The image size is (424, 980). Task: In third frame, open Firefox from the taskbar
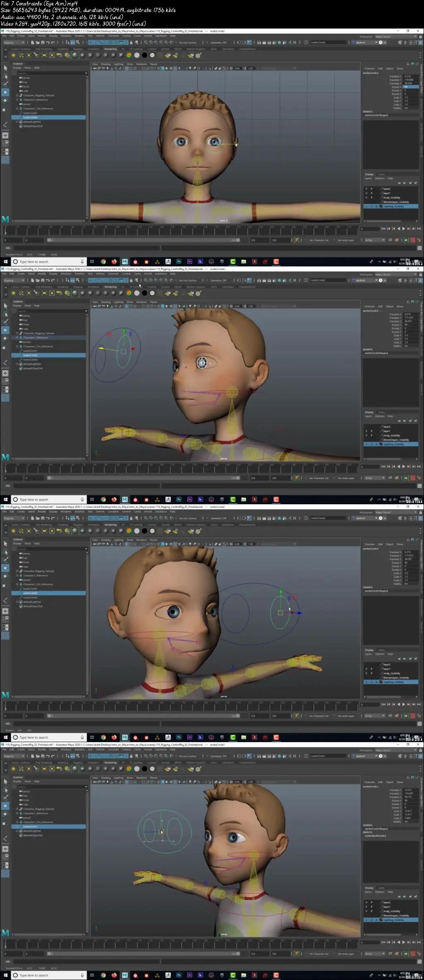(x=114, y=737)
